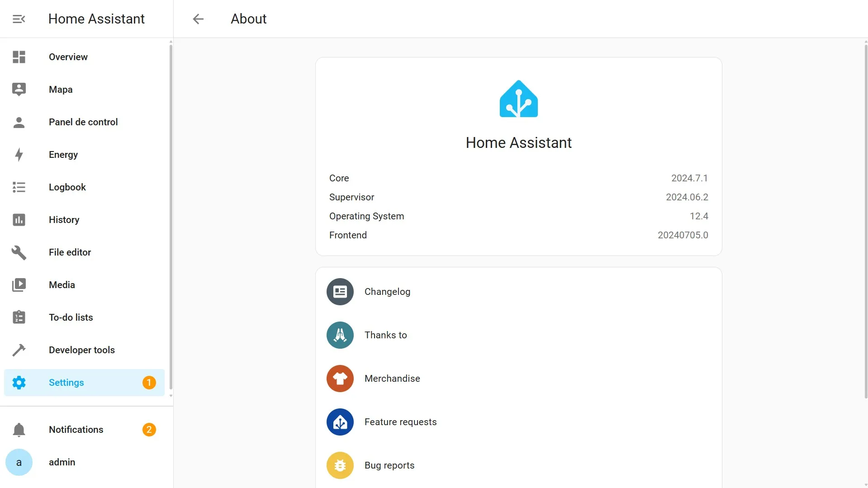Click the File editor wrench icon
This screenshot has width=868, height=488.
pyautogui.click(x=19, y=252)
